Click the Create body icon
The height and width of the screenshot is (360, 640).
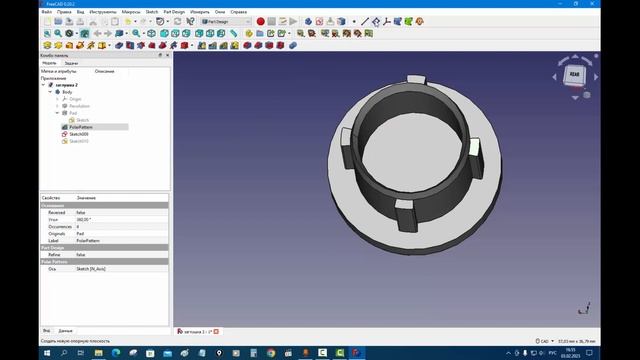point(308,22)
